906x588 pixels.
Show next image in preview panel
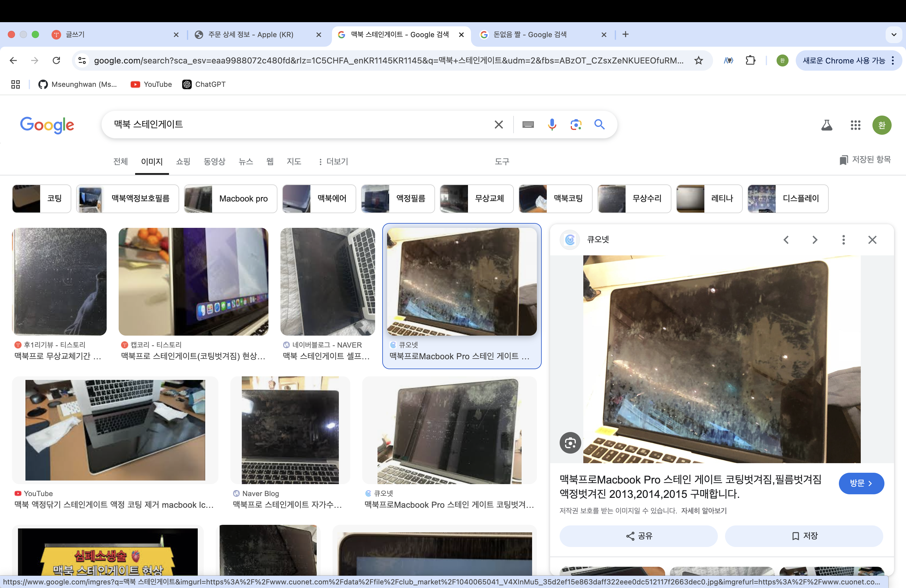pos(815,240)
